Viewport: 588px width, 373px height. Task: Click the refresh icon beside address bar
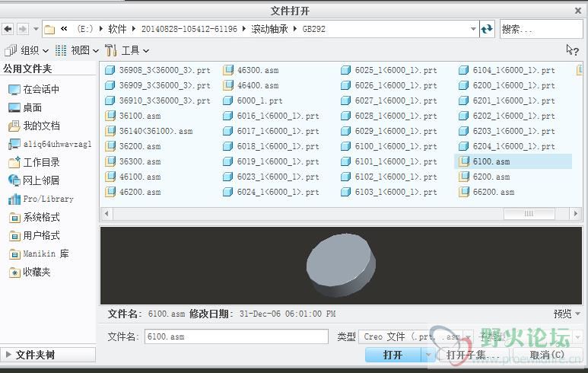[x=487, y=29]
